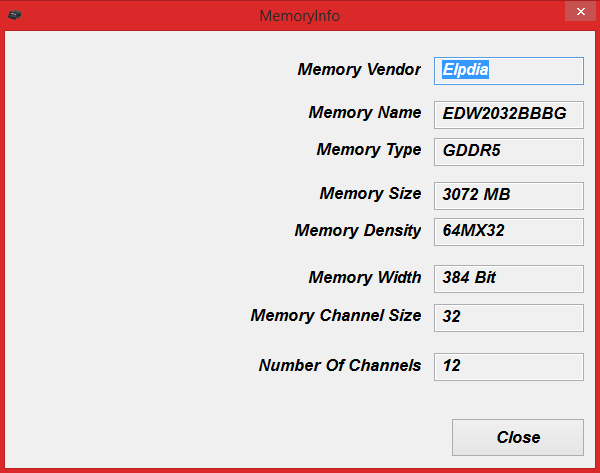Image resolution: width=600 pixels, height=473 pixels.
Task: Click the Memory Type field GDDR5
Action: click(509, 152)
